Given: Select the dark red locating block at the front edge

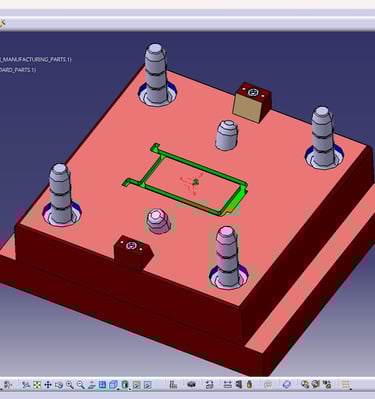Looking at the screenshot, I should pyautogui.click(x=133, y=253).
